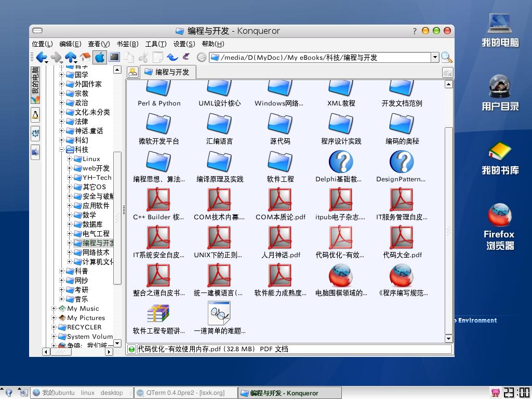The image size is (532, 399).
Task: Collapse the 科技 tree node
Action: (x=61, y=149)
